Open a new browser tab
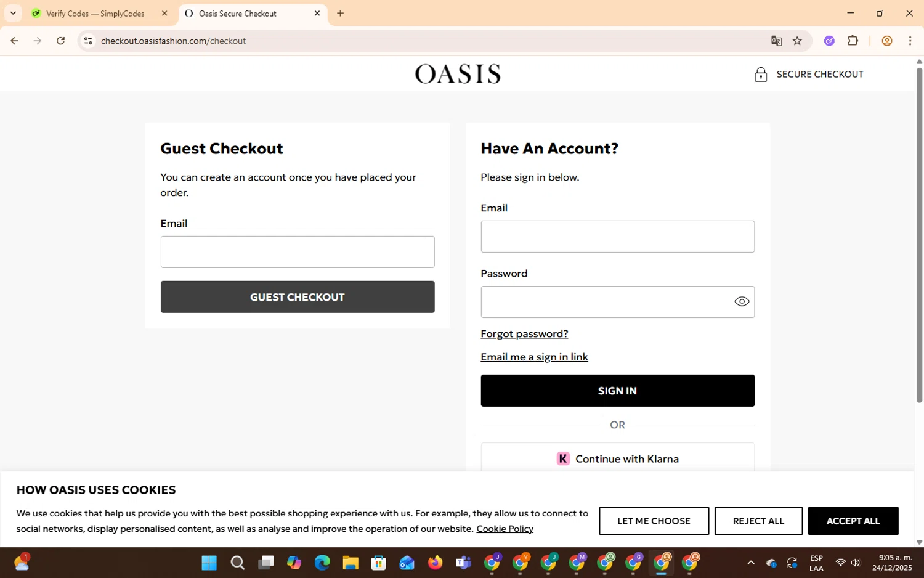The image size is (924, 578). pyautogui.click(x=340, y=13)
